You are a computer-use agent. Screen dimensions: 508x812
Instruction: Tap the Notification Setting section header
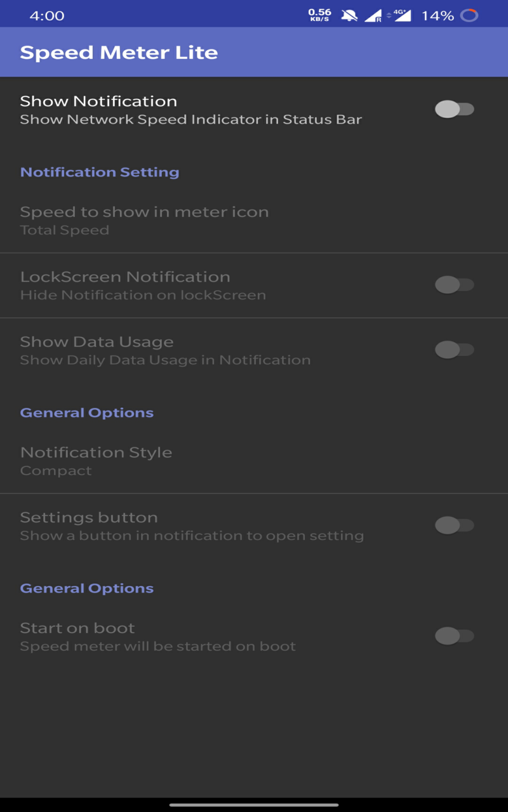[100, 172]
